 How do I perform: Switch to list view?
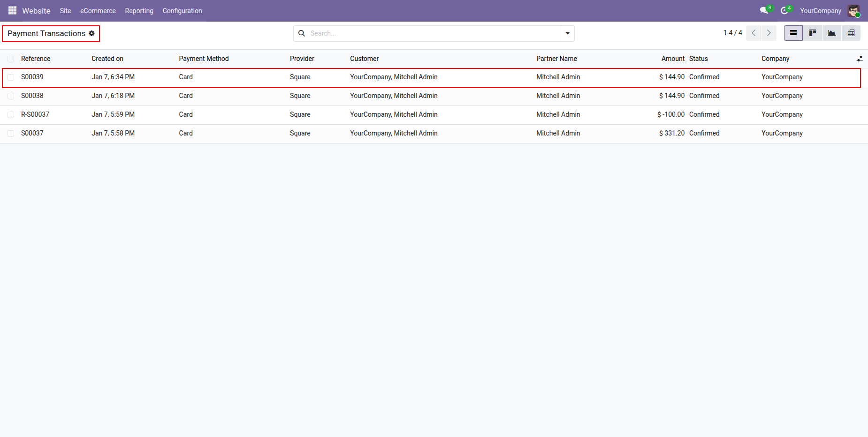click(793, 33)
